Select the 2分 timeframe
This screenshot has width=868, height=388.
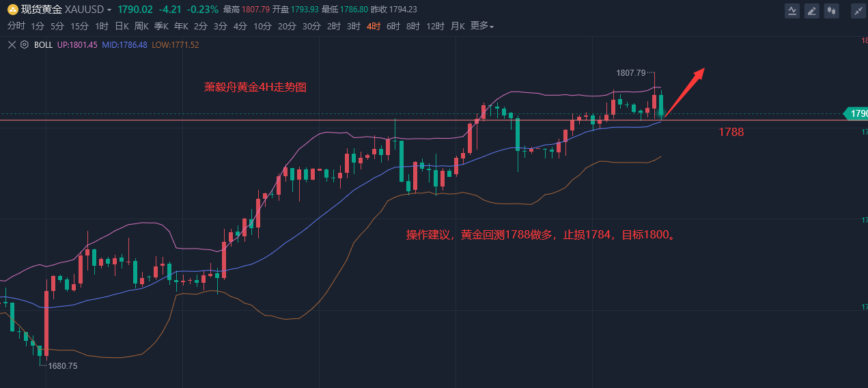[201, 26]
